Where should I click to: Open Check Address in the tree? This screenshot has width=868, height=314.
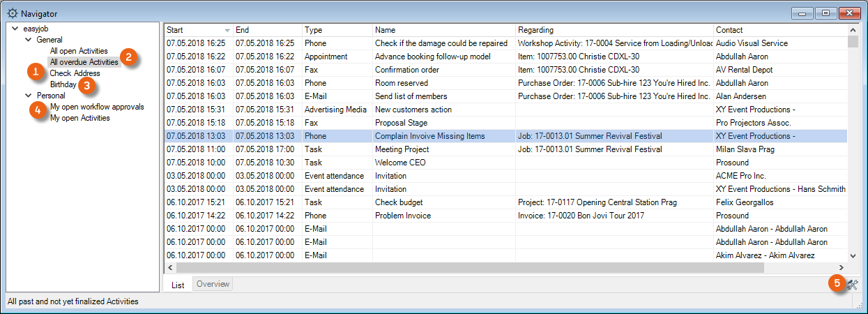coord(75,73)
